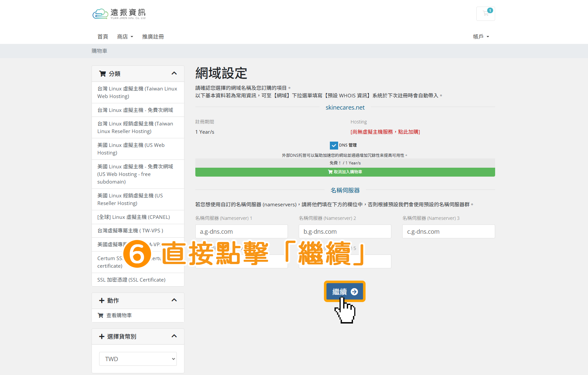
Task: Open the TWD currency dropdown
Action: tap(138, 358)
